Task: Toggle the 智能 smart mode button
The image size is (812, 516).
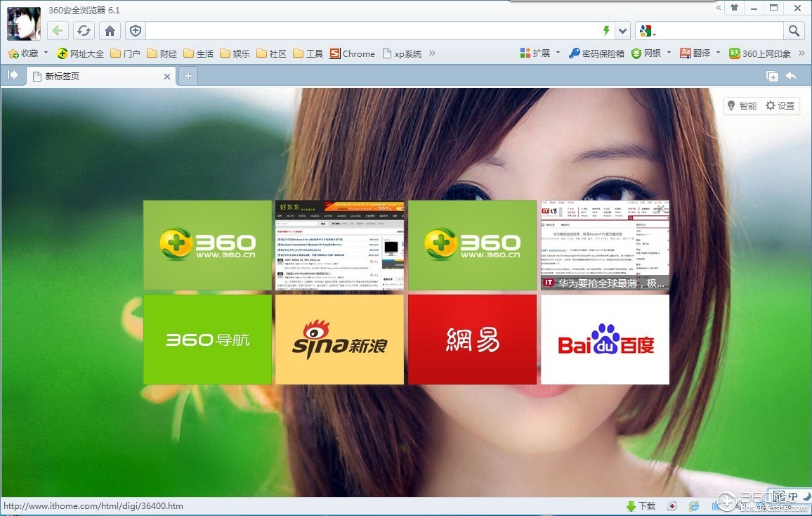Action: (x=742, y=105)
